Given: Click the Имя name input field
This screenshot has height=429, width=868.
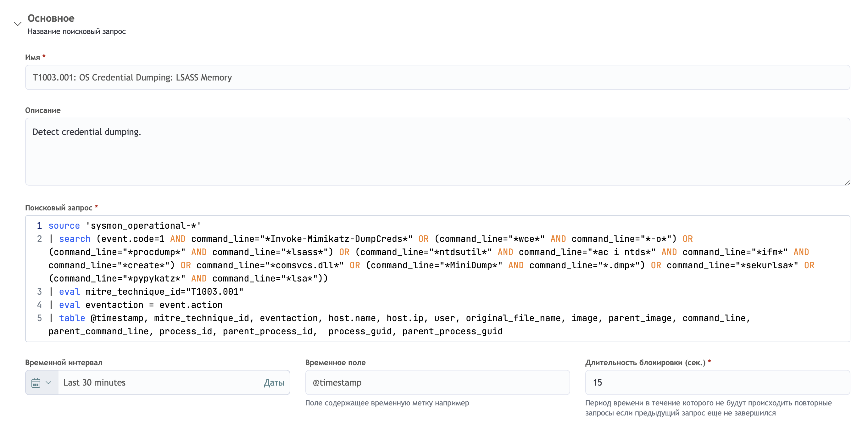Looking at the screenshot, I should [x=437, y=77].
